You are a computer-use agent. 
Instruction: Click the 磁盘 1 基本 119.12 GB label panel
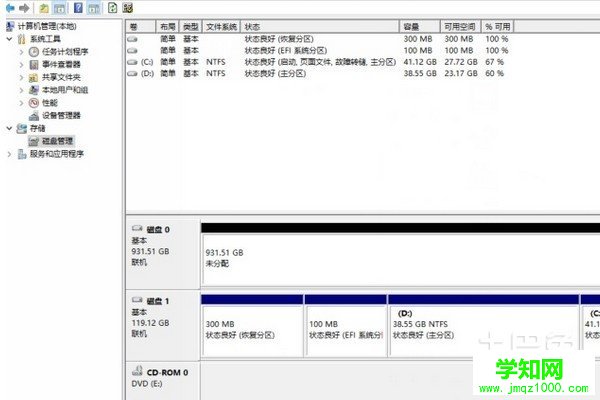[x=163, y=324]
